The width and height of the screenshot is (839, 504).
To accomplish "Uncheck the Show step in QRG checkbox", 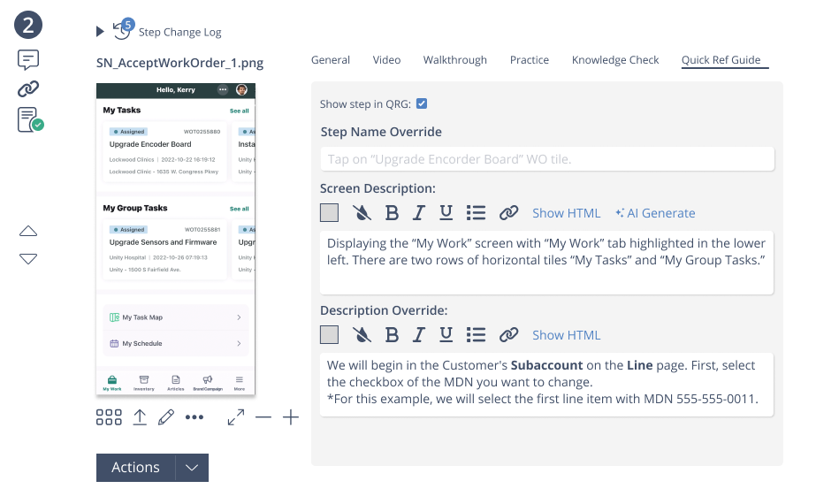I will (422, 103).
